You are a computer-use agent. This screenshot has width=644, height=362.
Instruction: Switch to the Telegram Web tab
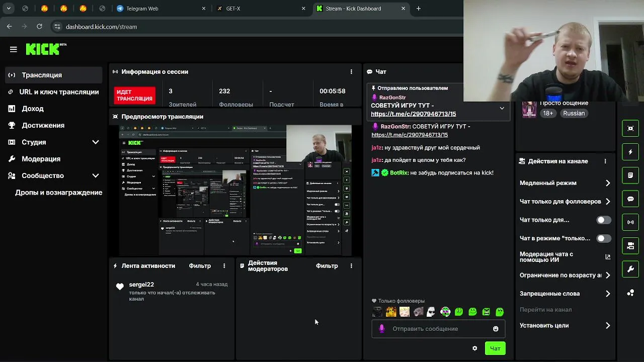[161, 9]
